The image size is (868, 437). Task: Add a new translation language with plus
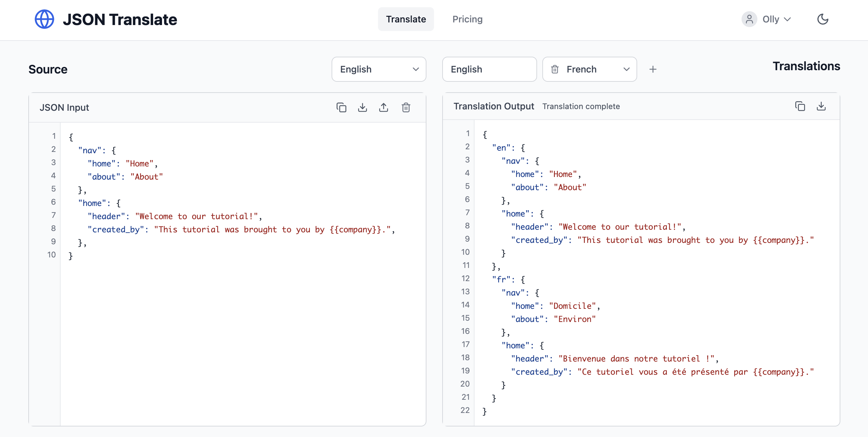coord(653,69)
